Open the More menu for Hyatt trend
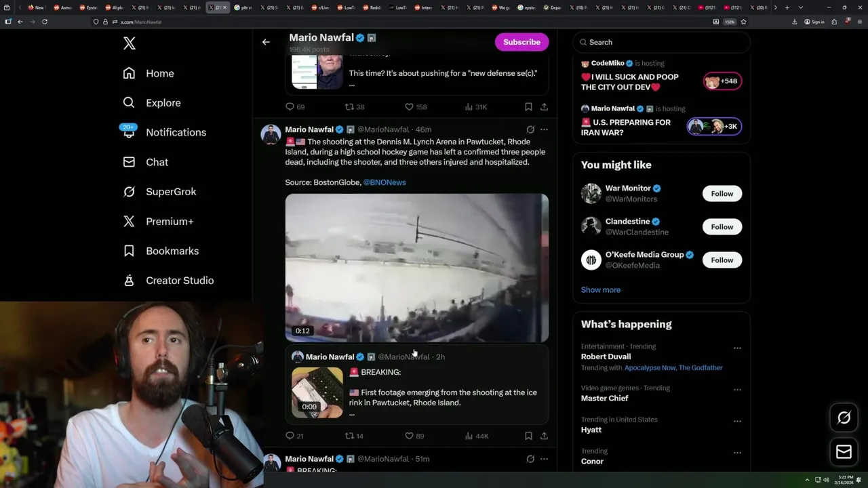The image size is (868, 488). tap(737, 421)
